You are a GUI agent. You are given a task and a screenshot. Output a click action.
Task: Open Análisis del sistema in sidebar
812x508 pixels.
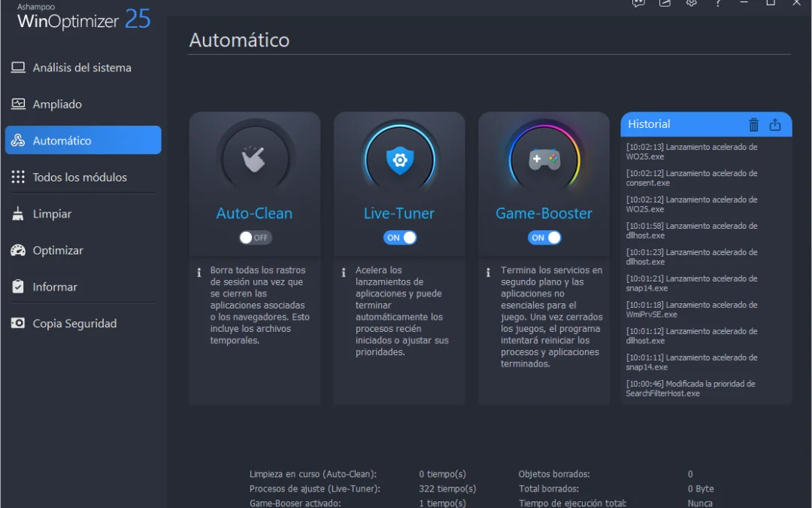point(83,68)
